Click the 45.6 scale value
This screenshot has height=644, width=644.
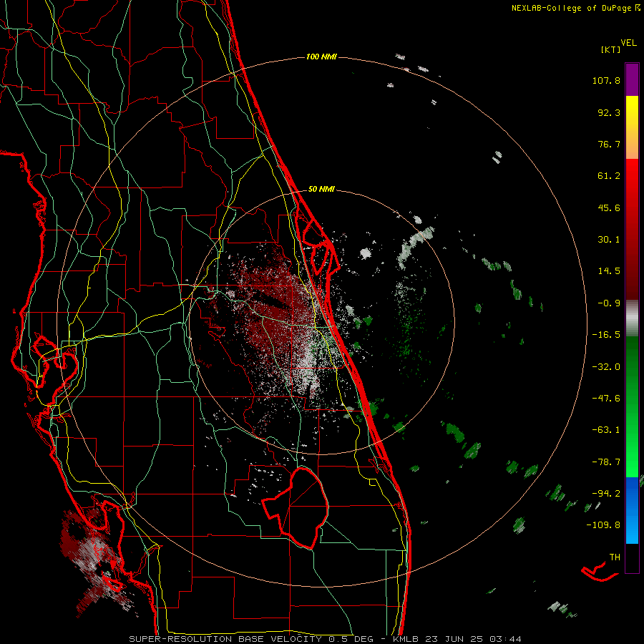pyautogui.click(x=609, y=208)
